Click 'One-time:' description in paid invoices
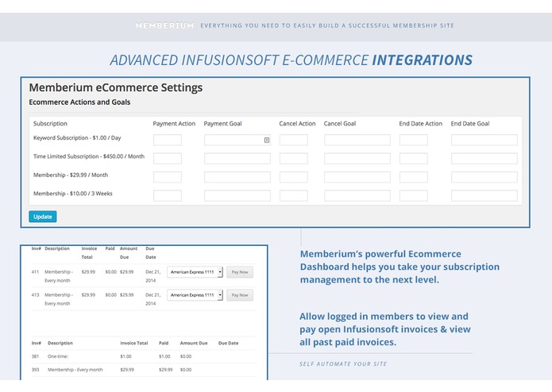The image size is (552, 392). tap(58, 356)
